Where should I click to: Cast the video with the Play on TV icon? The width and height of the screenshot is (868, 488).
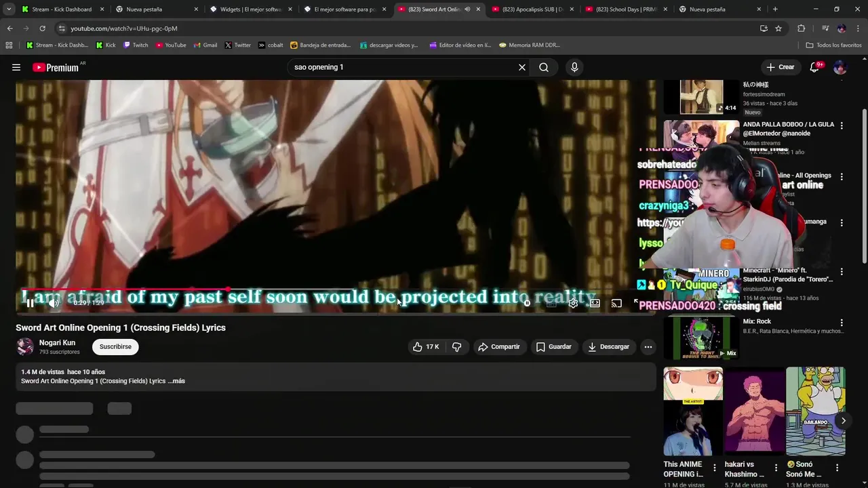(616, 303)
